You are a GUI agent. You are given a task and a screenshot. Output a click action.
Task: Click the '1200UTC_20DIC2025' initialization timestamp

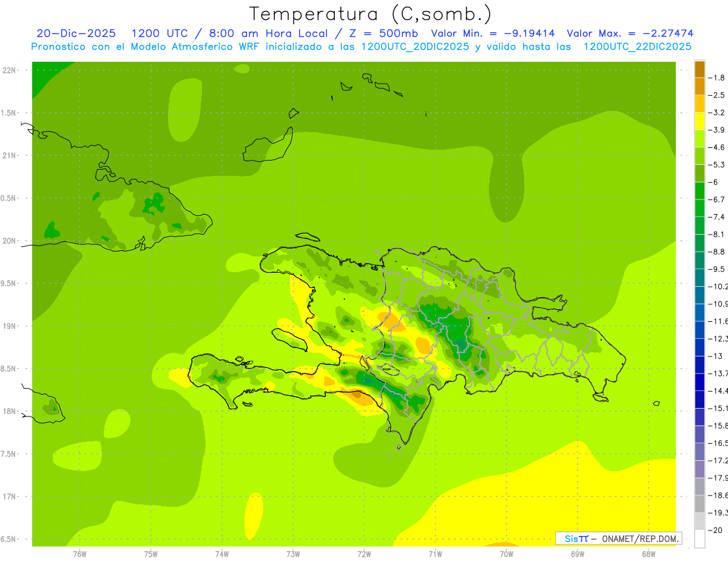[x=415, y=47]
